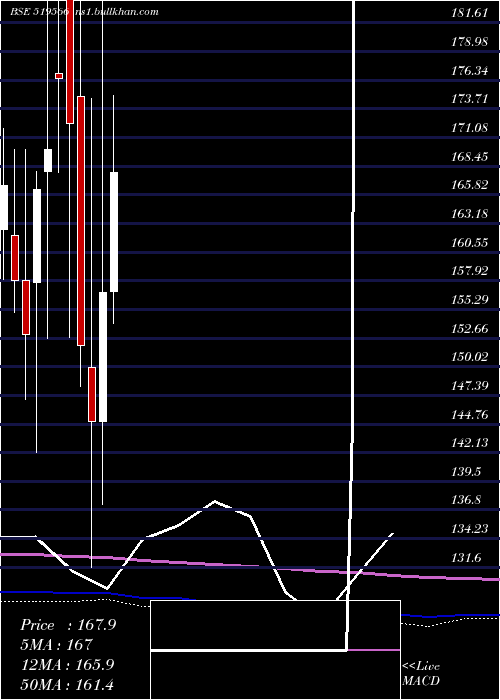Viewport: 500px width, 700px height.
Task: Click the 152.66 price axis label
Action: 470,329
